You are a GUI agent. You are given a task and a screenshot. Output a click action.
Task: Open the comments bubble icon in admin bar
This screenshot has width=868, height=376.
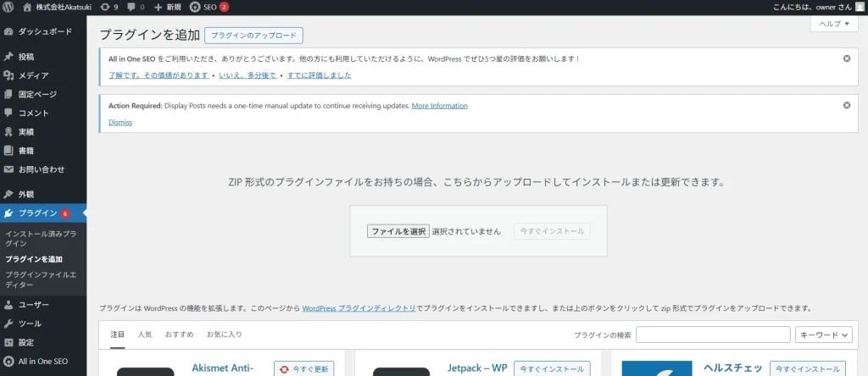132,7
